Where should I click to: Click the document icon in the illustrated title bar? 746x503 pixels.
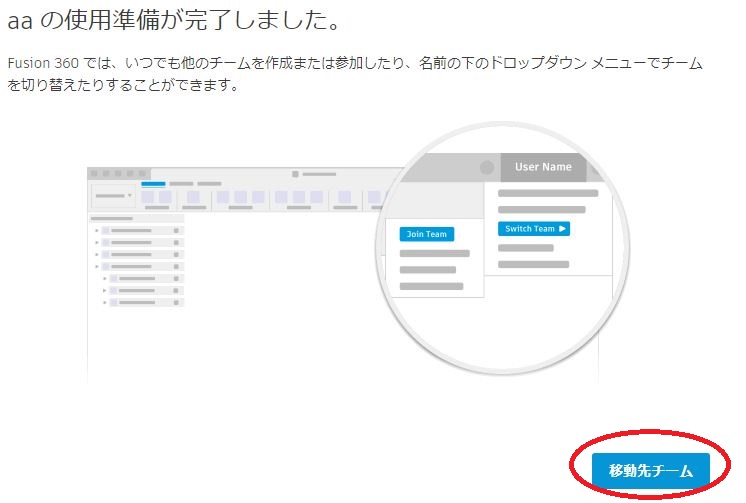(295, 174)
